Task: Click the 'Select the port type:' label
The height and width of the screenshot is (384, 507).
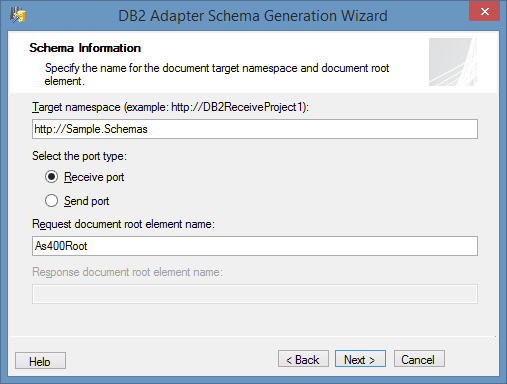Action: pos(79,156)
